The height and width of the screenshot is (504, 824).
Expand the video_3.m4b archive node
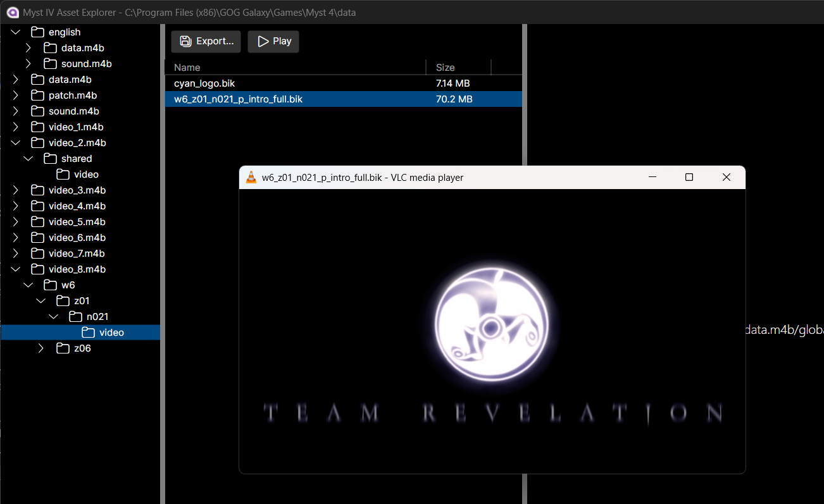pos(16,190)
